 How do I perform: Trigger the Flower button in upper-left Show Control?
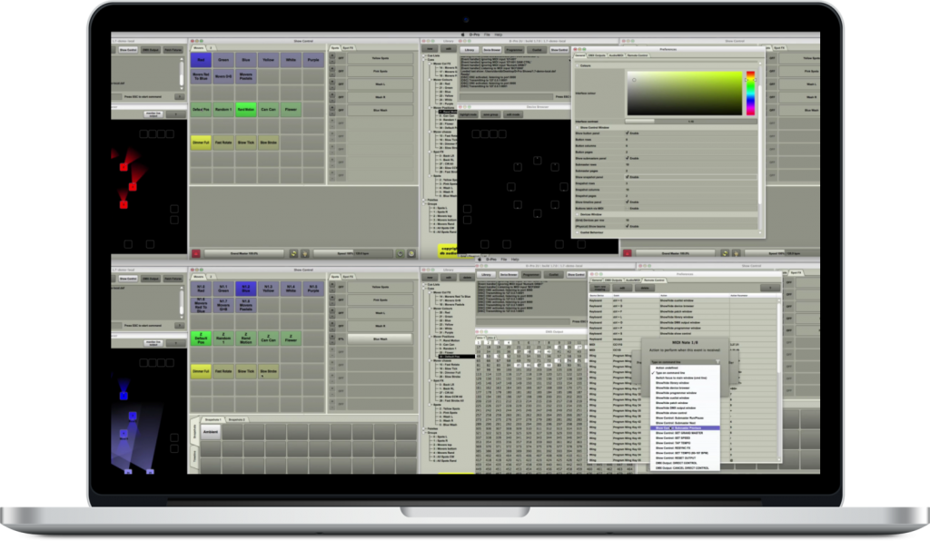pos(292,110)
